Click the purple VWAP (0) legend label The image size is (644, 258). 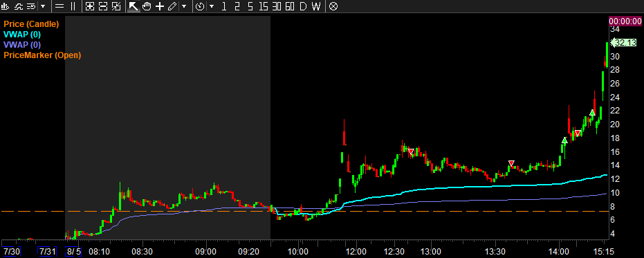[22, 45]
